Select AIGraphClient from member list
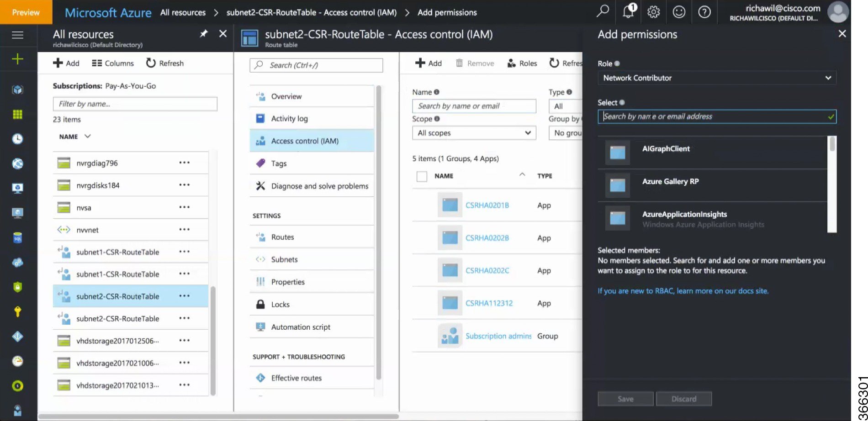 click(713, 153)
